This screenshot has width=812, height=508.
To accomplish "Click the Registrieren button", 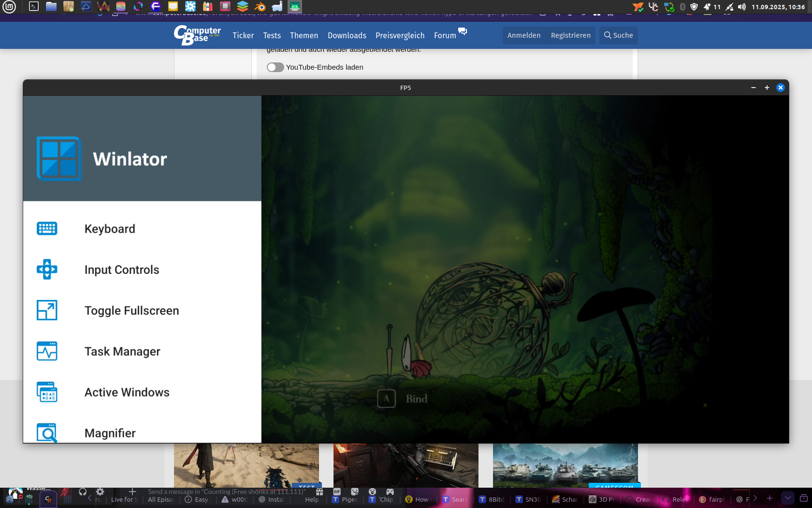I will click(x=571, y=35).
